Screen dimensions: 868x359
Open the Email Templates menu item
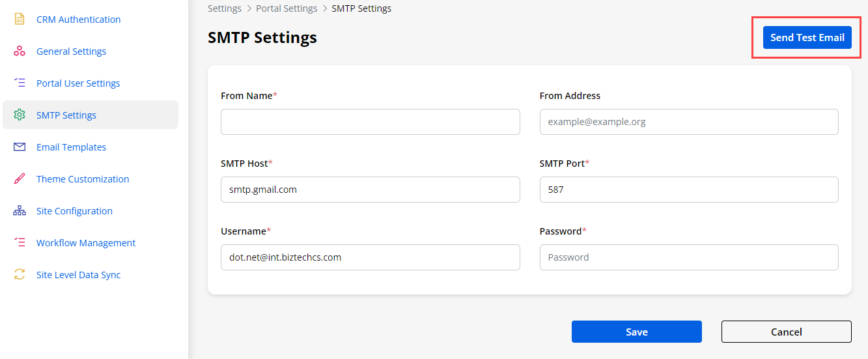coord(71,147)
